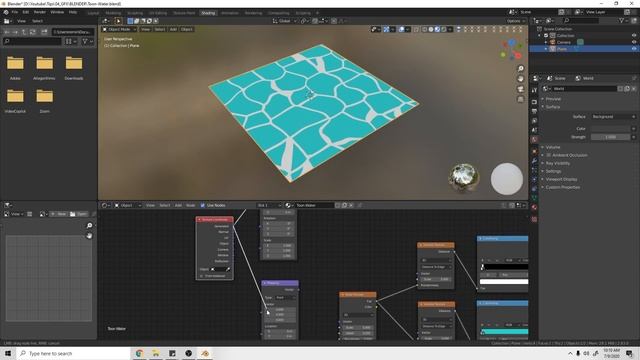
Task: Click the teal ColorRamp gradient bar
Action: 504,331
